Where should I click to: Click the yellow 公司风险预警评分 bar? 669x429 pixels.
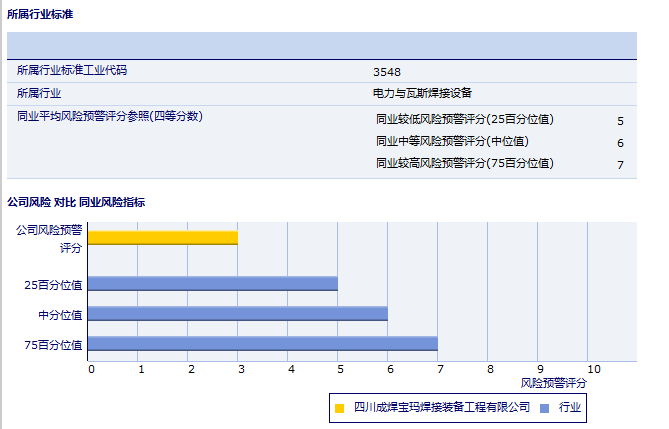pyautogui.click(x=162, y=237)
